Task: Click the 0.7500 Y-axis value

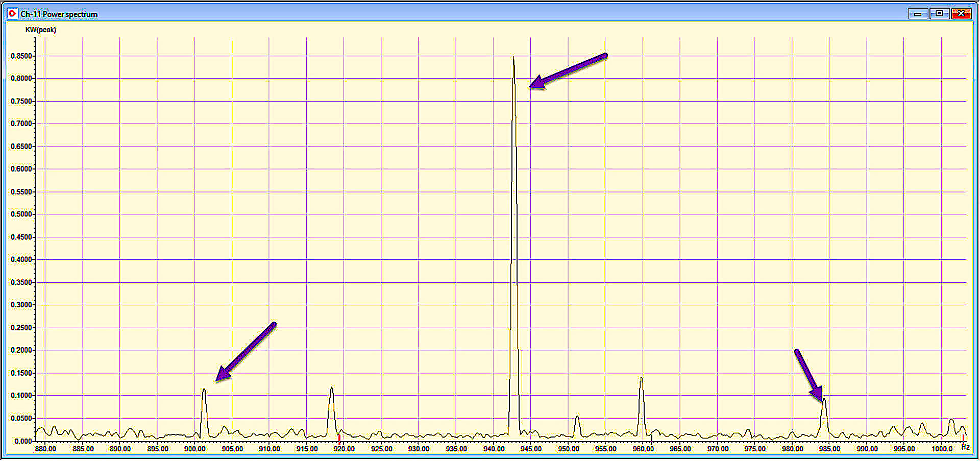Action: tap(21, 101)
